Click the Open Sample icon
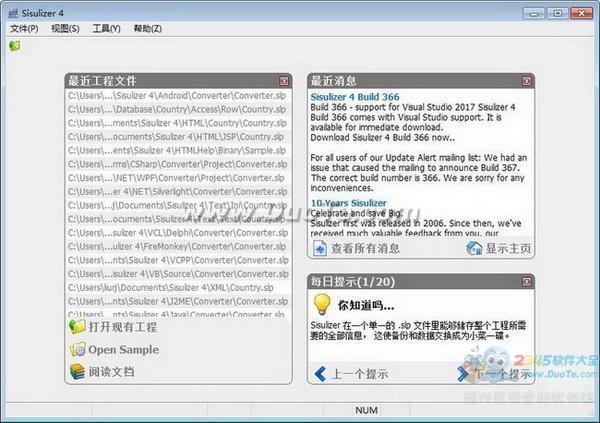The height and width of the screenshot is (423, 600). pyautogui.click(x=77, y=350)
